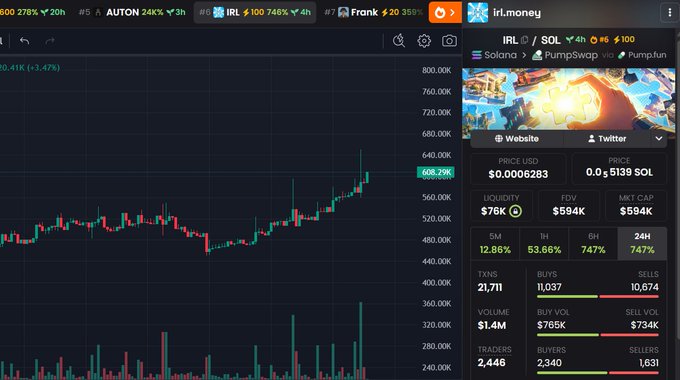Click the Frank avatar in ticker bar
680x380 pixels.
click(x=343, y=12)
